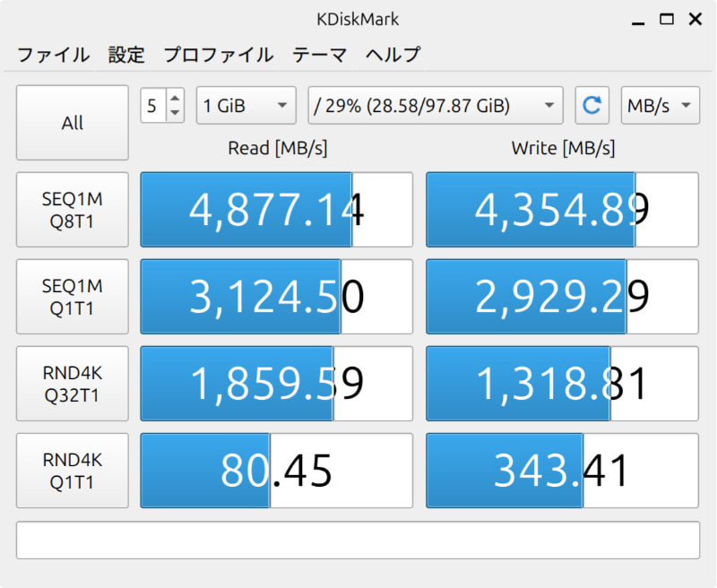Refresh the storage list with the reload icon
This screenshot has width=717, height=588.
592,105
